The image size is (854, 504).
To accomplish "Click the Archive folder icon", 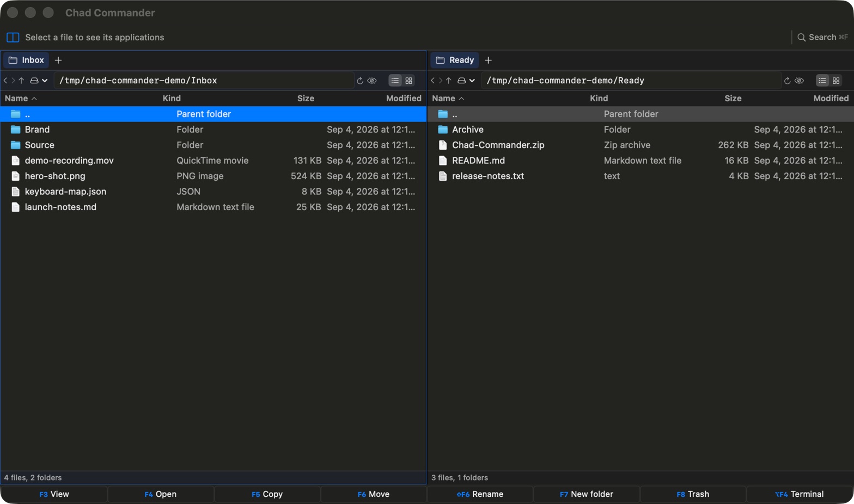I will click(x=443, y=130).
